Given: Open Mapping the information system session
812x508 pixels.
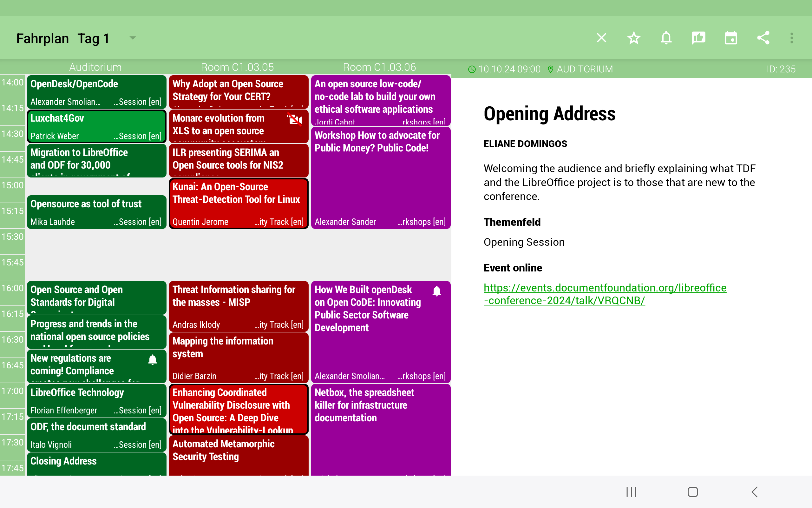Looking at the screenshot, I should click(x=239, y=358).
